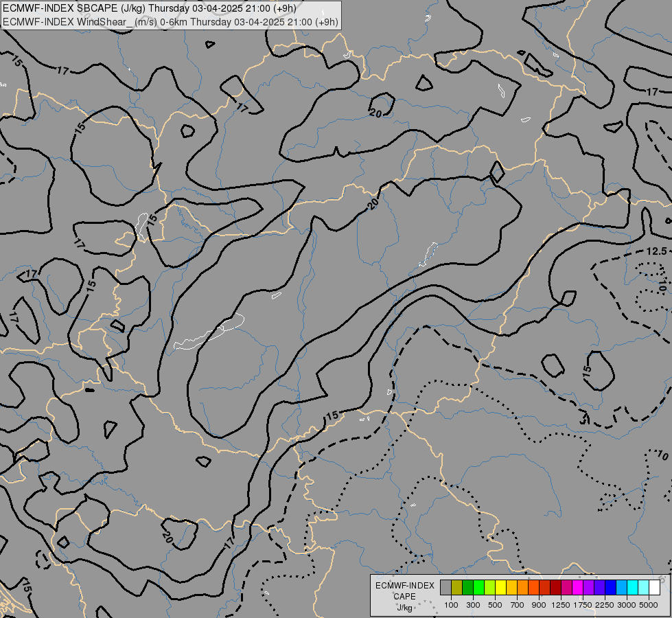Pick the pure yellow legend swatch
Image resolution: width=672 pixels, height=618 pixels.
pos(500,588)
